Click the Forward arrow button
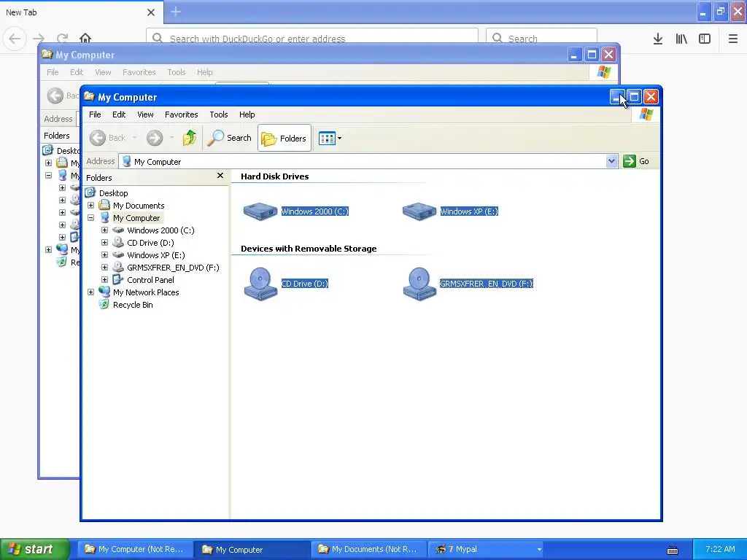This screenshot has width=747, height=560. [155, 138]
